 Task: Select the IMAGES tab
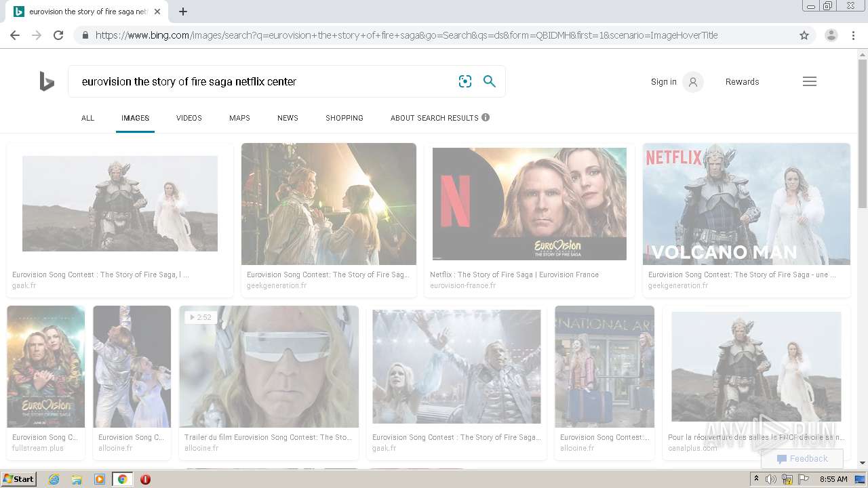tap(135, 118)
